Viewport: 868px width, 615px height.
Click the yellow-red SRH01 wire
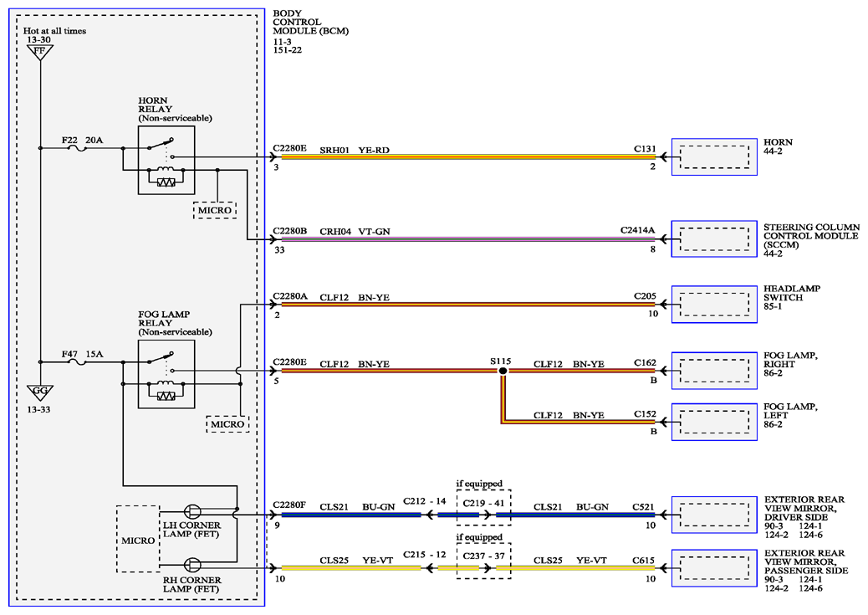click(468, 157)
